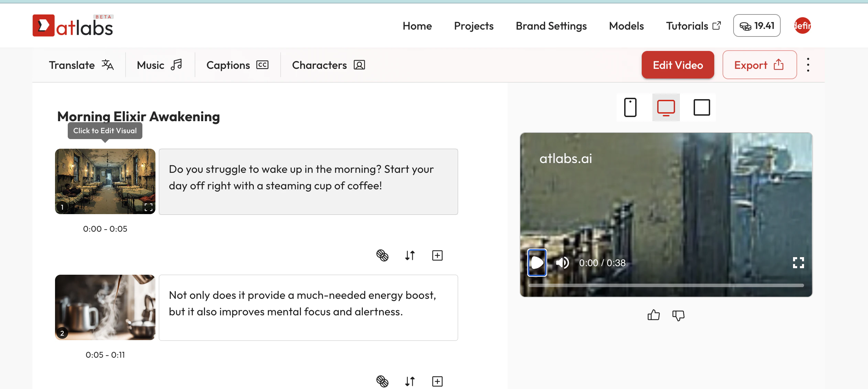
Task: Open Brand Settings
Action: pos(551,25)
